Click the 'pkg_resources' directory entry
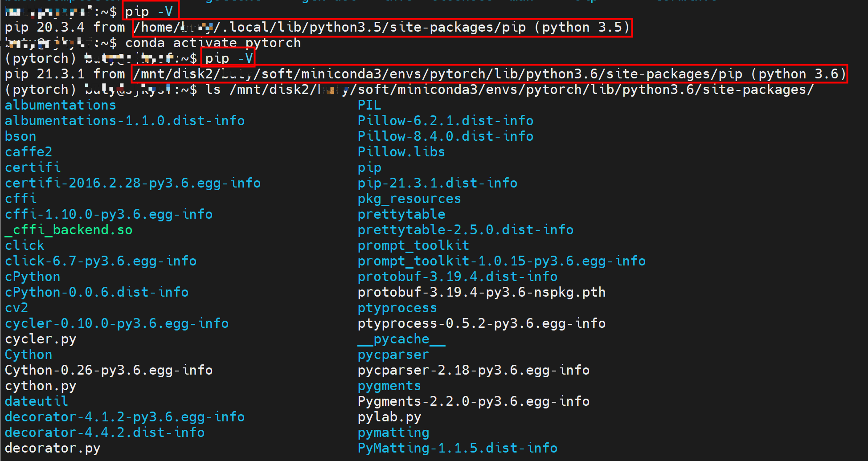 pos(409,199)
